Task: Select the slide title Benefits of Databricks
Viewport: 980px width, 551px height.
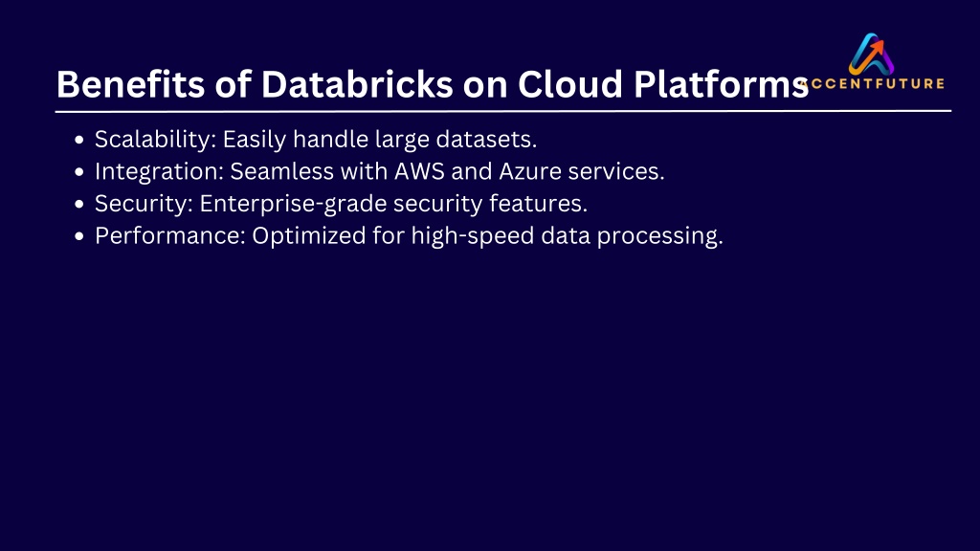Action: 433,84
